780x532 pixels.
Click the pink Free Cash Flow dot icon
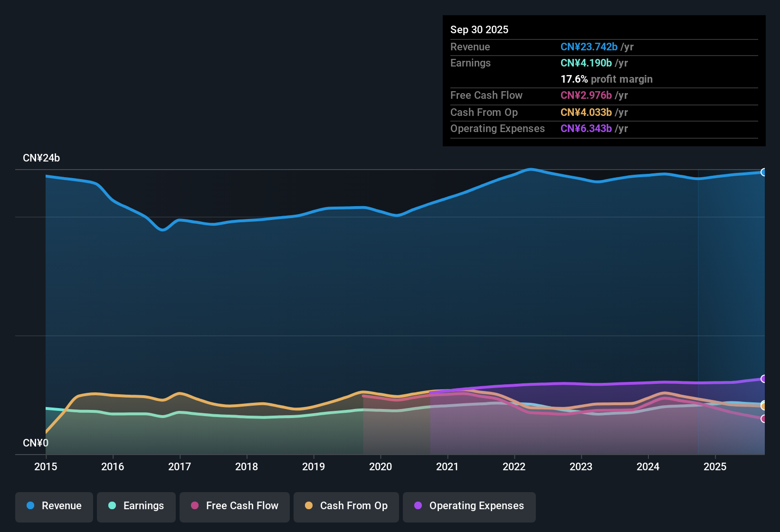coord(195,506)
